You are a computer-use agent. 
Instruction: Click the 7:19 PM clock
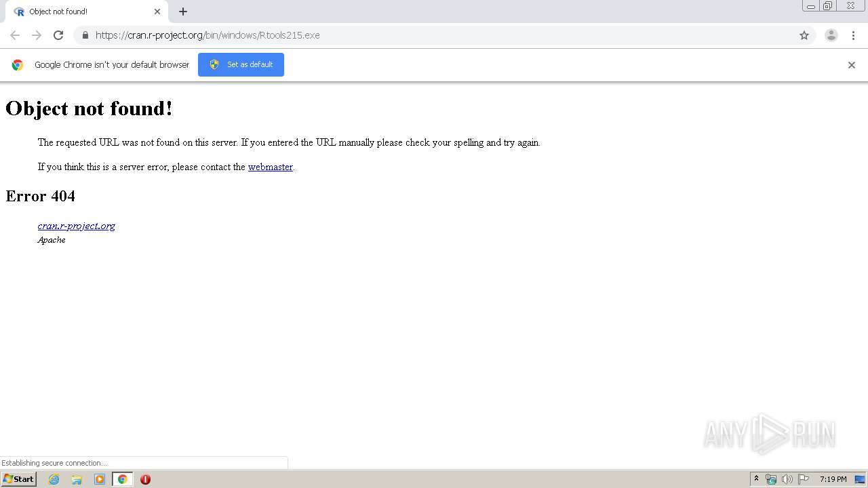[833, 479]
